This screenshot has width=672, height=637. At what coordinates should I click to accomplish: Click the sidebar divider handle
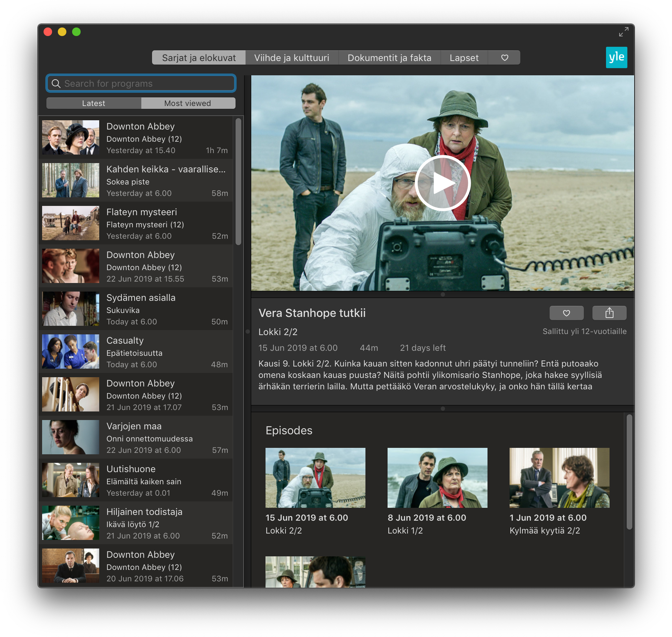tap(248, 332)
